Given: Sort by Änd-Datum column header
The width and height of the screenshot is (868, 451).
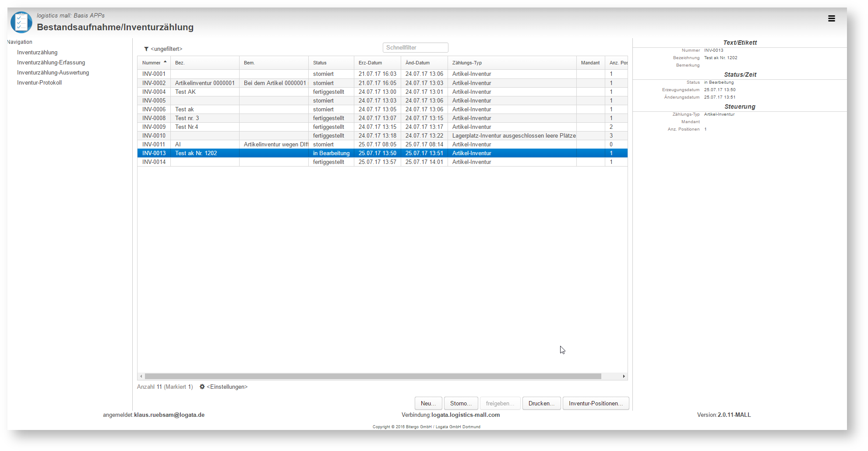Looking at the screenshot, I should click(424, 63).
